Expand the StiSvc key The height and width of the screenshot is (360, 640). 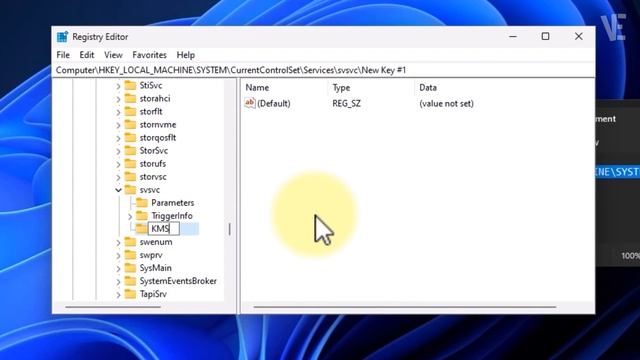118,86
